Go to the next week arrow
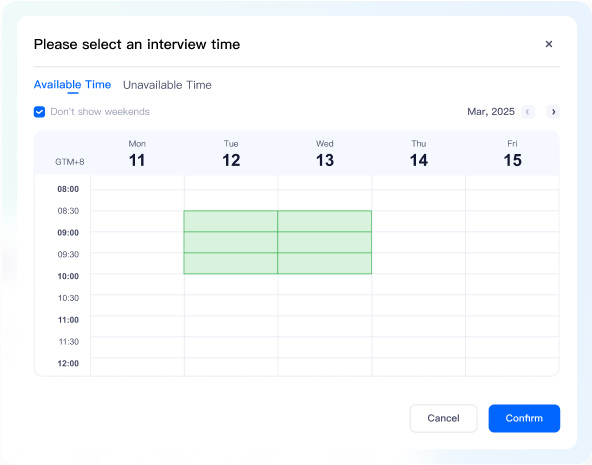 coord(553,112)
